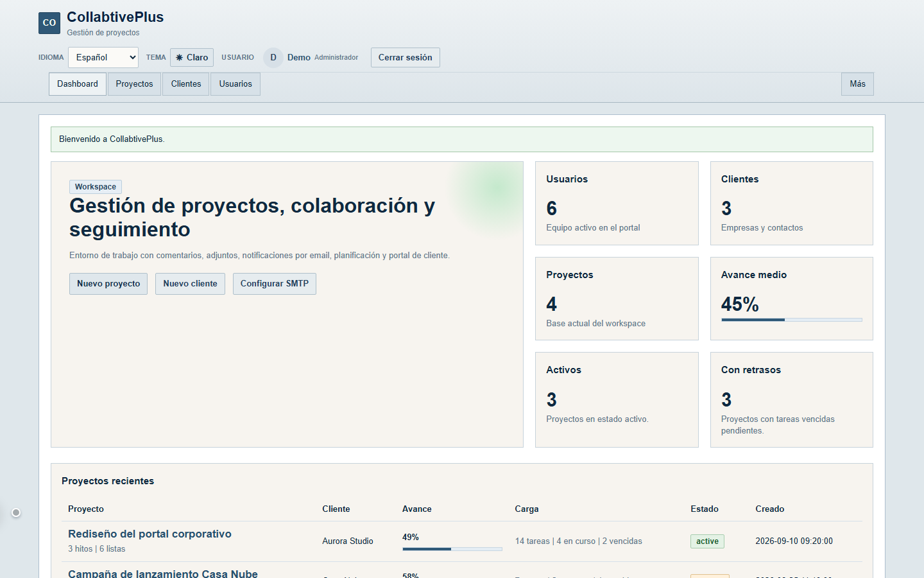Go to the Clientes tab
The image size is (924, 578).
[x=186, y=84]
